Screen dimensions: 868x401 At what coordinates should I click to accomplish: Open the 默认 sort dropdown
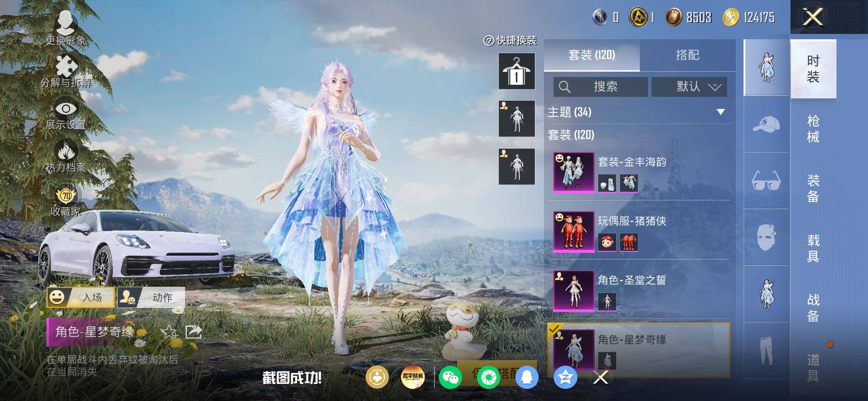pos(689,87)
